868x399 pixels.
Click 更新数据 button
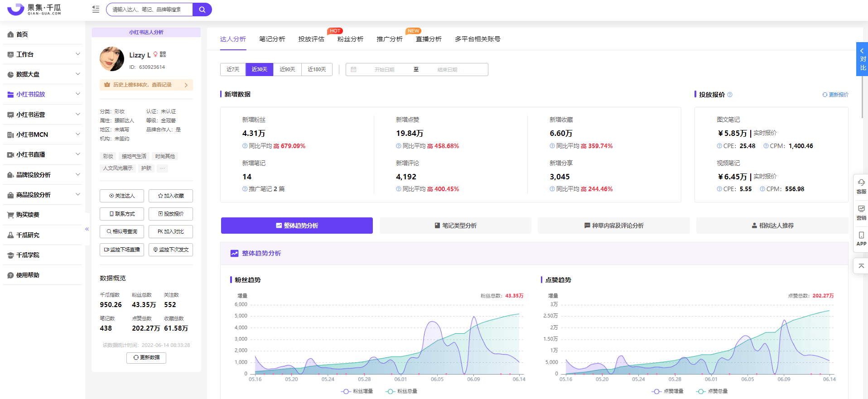[x=146, y=358]
